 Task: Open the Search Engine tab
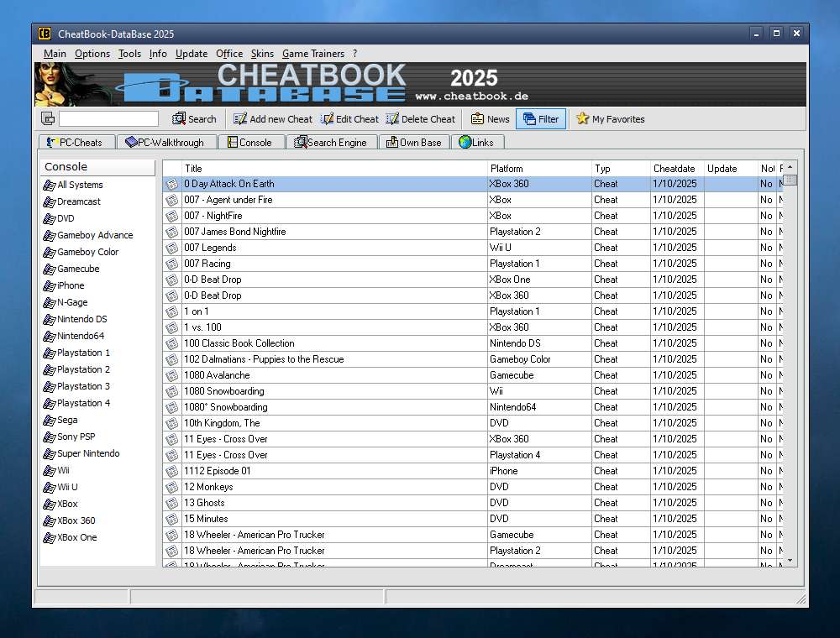click(x=331, y=143)
